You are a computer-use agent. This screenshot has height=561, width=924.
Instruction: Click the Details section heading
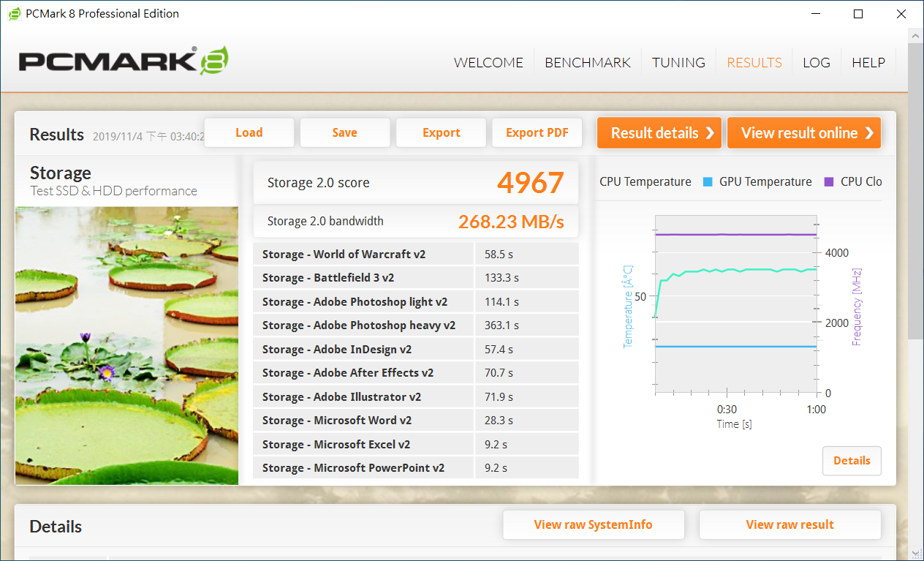point(56,527)
